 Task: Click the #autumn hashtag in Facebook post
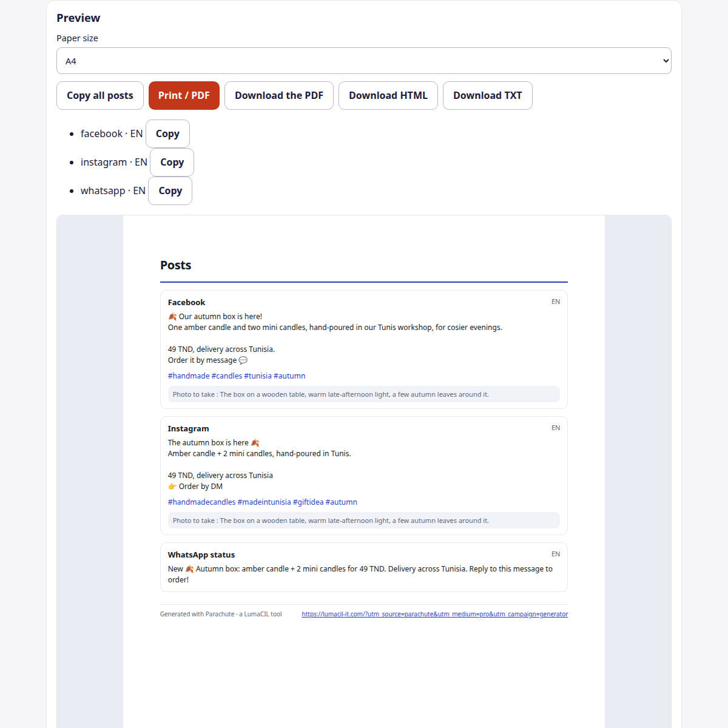coord(289,376)
